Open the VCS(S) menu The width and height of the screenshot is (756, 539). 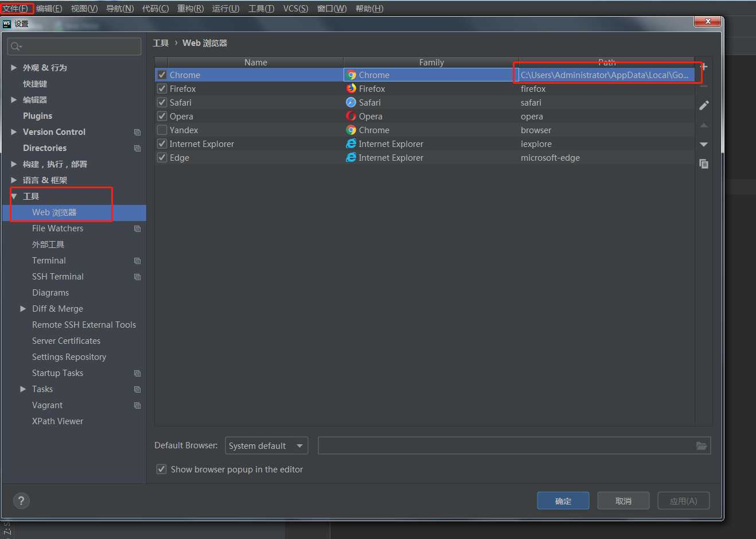click(x=295, y=9)
